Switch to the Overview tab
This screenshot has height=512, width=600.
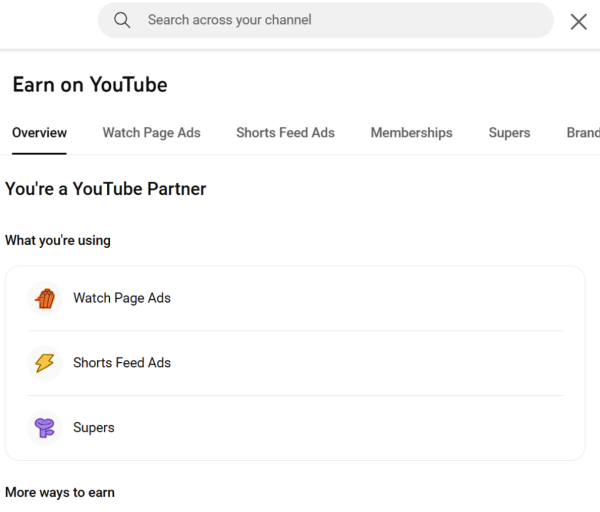[39, 133]
